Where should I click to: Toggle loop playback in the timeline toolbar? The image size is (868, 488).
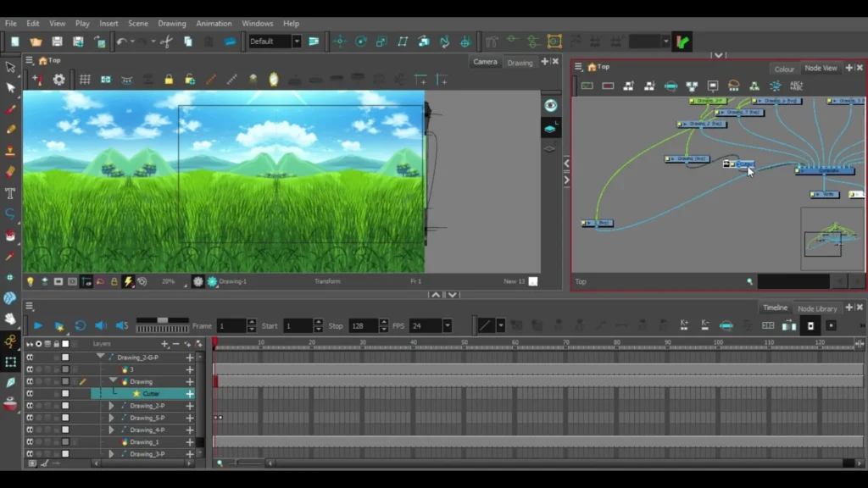point(81,325)
